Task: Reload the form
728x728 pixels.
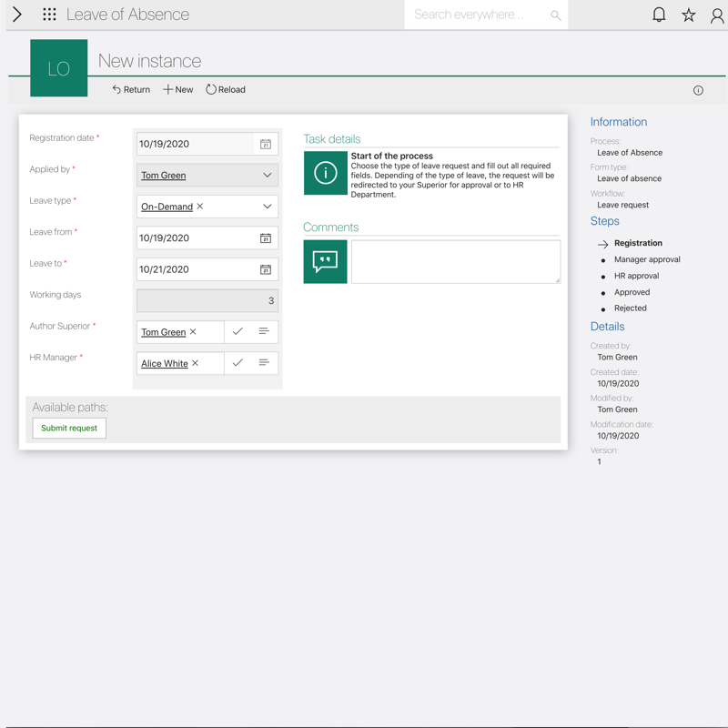Action: tap(226, 90)
